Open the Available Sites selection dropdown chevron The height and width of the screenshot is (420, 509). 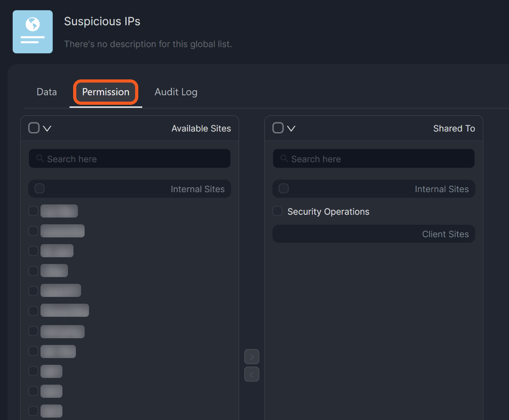pos(47,129)
